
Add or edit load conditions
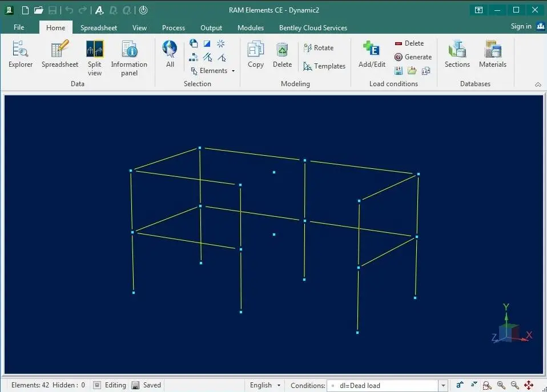click(372, 54)
